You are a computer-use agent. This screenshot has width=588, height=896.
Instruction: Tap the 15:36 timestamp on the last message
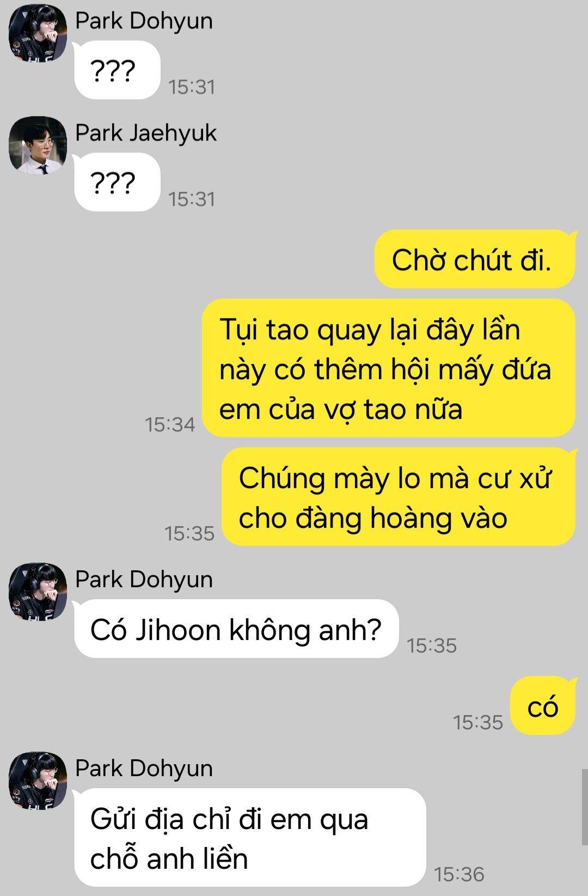[x=459, y=874]
